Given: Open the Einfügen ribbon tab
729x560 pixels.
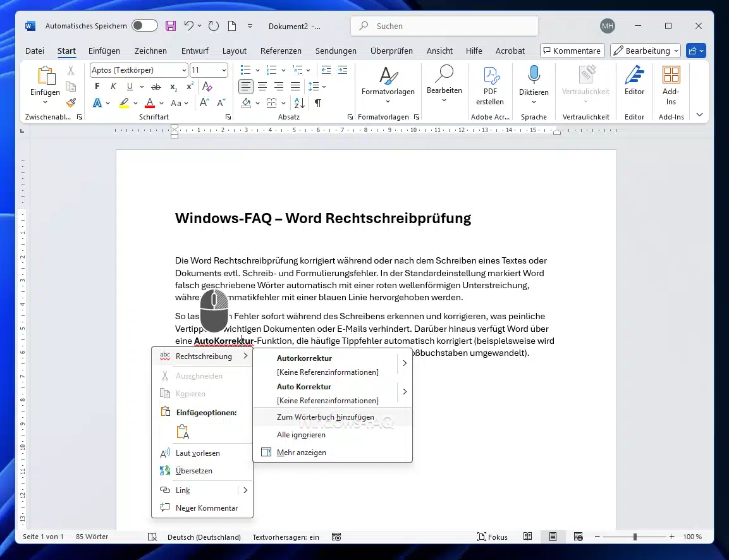Looking at the screenshot, I should coord(104,51).
